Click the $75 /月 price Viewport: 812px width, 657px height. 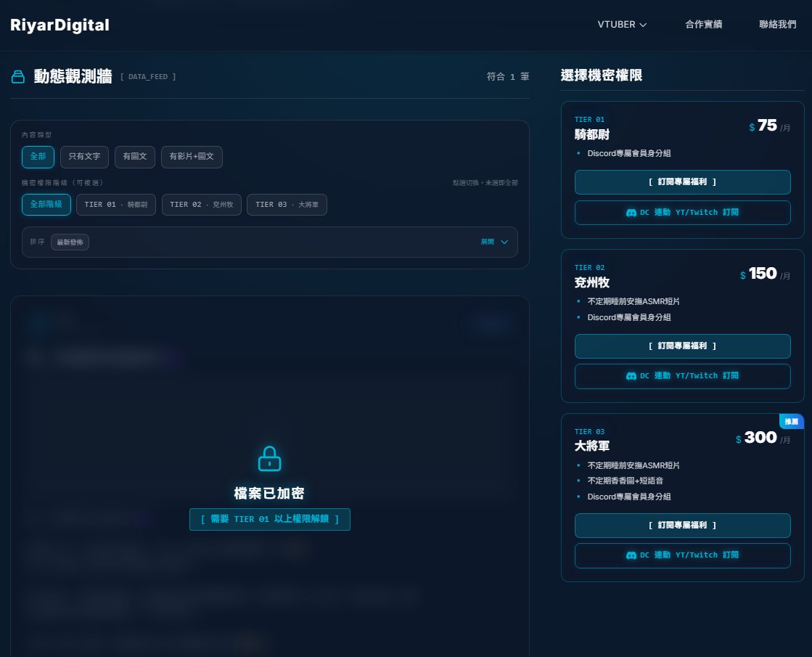(769, 126)
